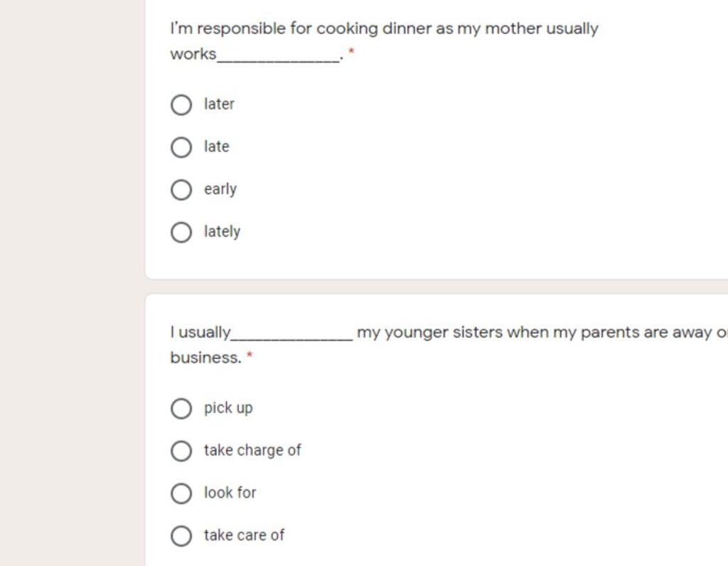The width and height of the screenshot is (728, 566).
Task: Click the 'pick up' answer label text
Action: point(228,408)
